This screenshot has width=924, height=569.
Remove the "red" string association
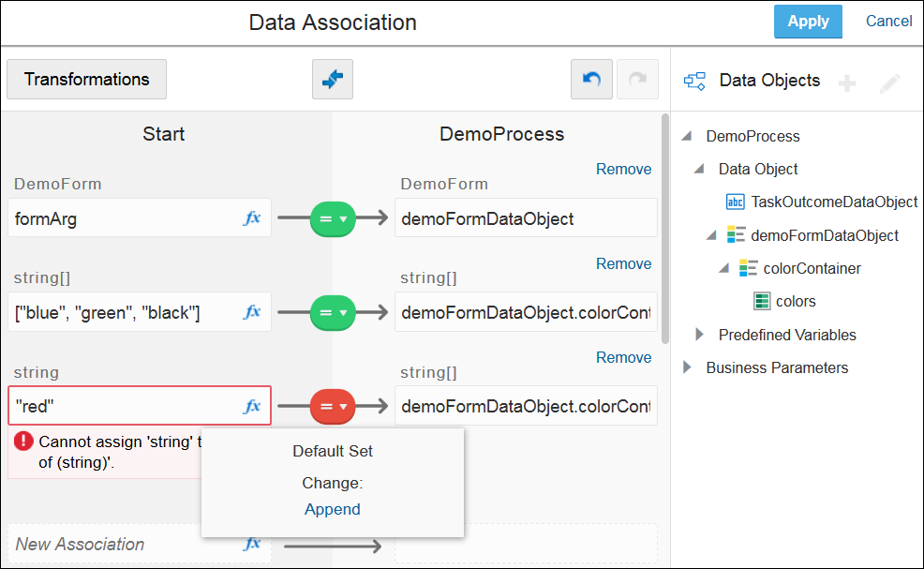click(623, 357)
